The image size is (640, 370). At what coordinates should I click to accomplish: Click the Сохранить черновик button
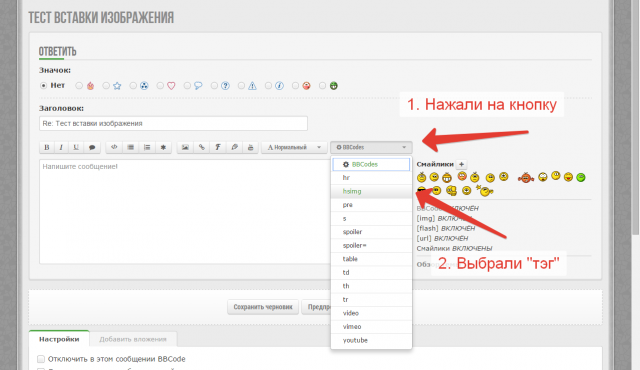(263, 307)
